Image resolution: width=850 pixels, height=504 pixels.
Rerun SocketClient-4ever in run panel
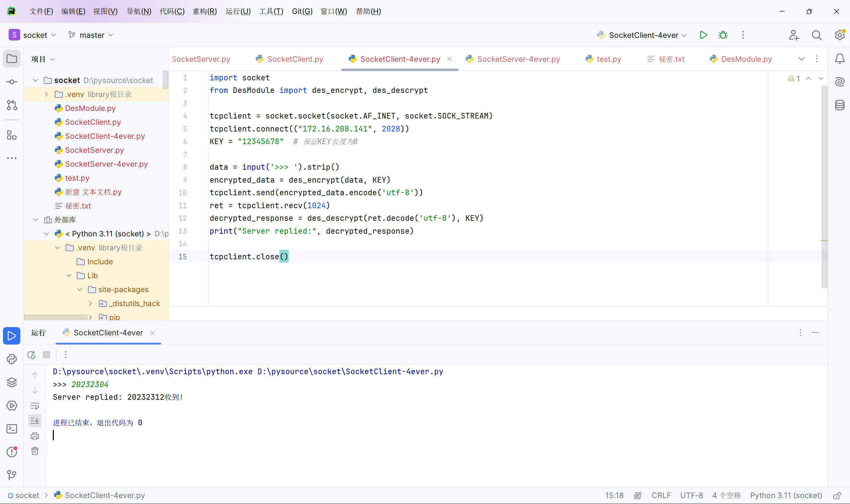coord(32,355)
